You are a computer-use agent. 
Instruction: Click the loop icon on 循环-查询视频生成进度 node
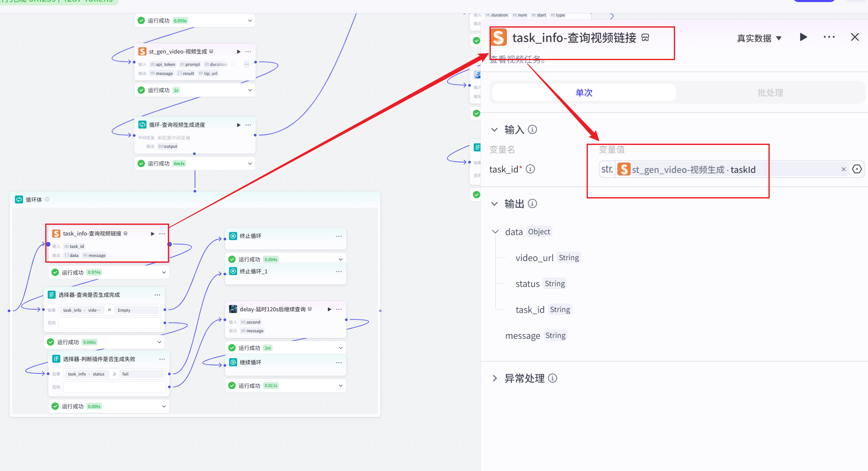(x=142, y=124)
